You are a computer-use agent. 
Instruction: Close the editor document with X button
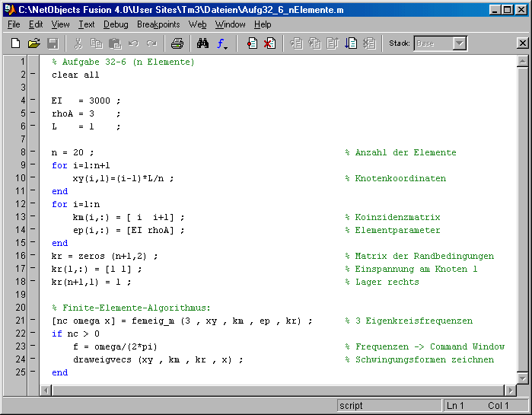pos(522,43)
